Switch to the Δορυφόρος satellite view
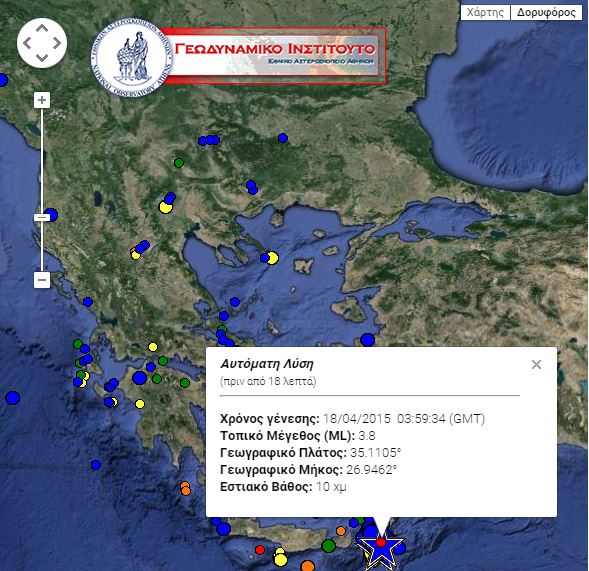 click(x=546, y=12)
